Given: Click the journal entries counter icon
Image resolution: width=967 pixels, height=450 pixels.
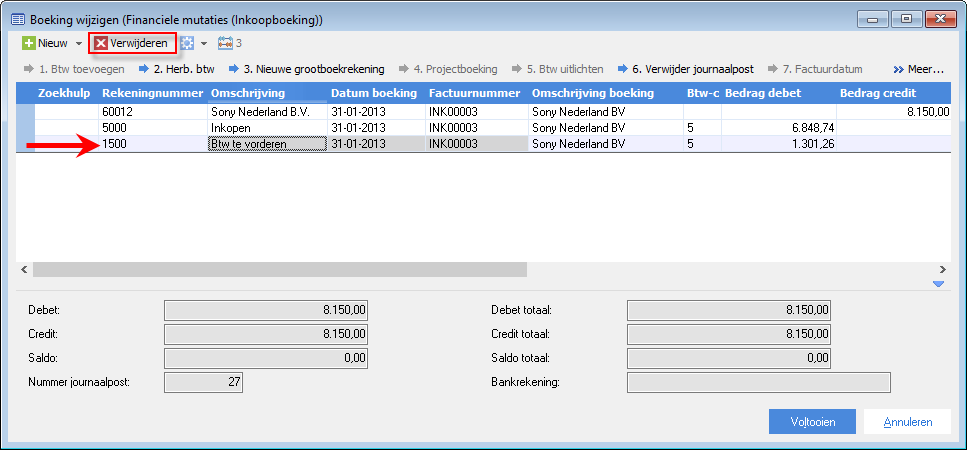Looking at the screenshot, I should pos(226,44).
